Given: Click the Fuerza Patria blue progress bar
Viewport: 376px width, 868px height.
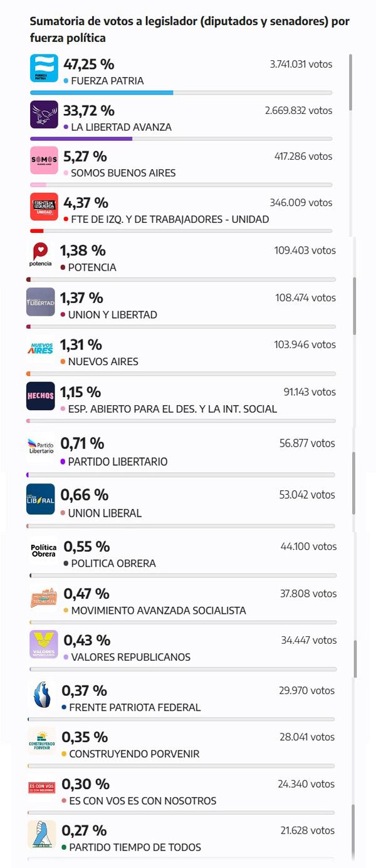Looking at the screenshot, I should pyautogui.click(x=102, y=93).
